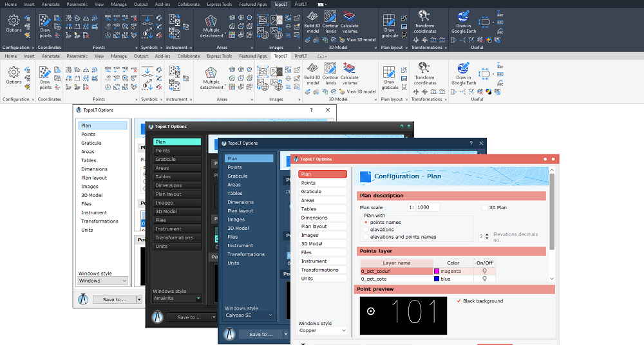644x345 pixels.
Task: Open Windows style dropdown showing Copper
Action: click(323, 330)
